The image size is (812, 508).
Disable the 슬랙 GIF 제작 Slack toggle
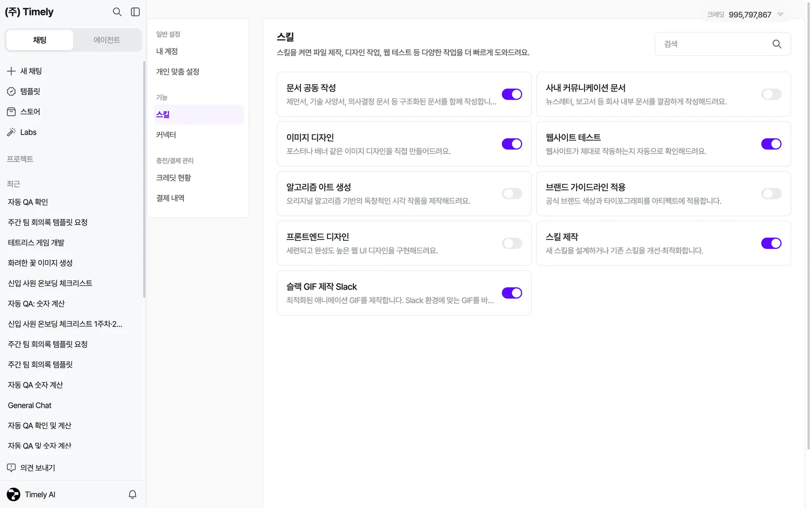pos(512,293)
